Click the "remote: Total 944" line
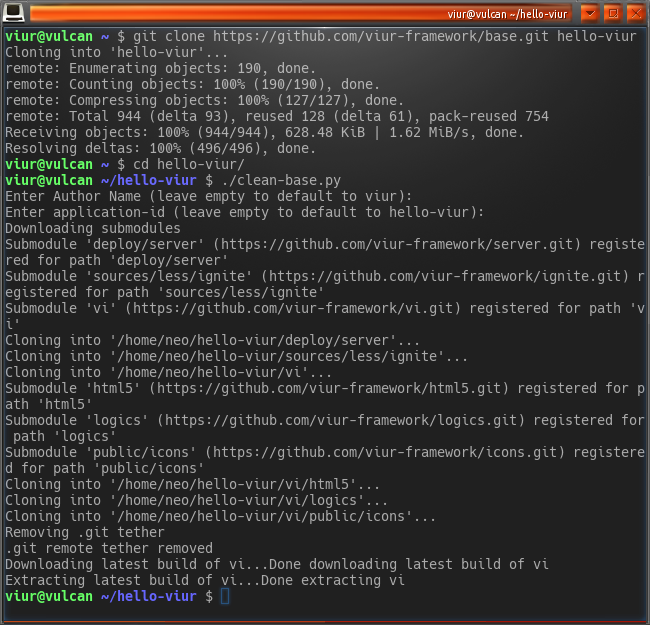This screenshot has width=650, height=625. coord(277,116)
